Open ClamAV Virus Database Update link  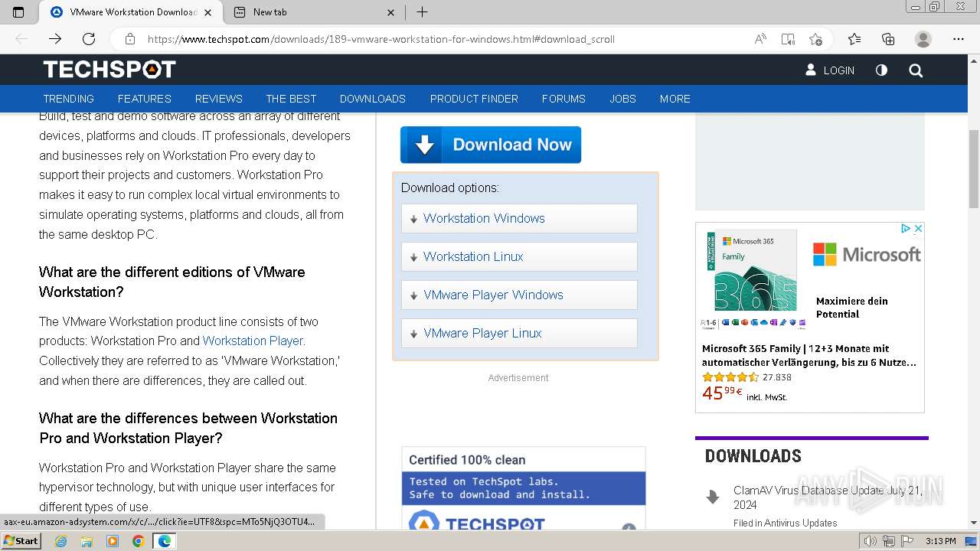pos(828,497)
